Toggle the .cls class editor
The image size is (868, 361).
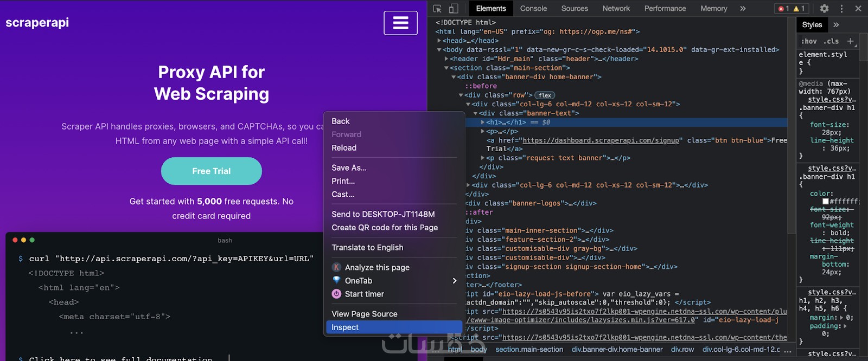click(x=831, y=41)
